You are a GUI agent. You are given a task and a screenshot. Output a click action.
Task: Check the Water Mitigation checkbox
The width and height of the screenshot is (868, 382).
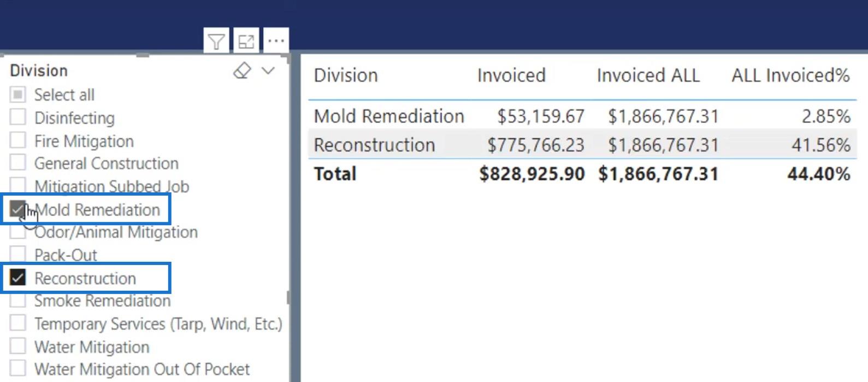point(17,346)
